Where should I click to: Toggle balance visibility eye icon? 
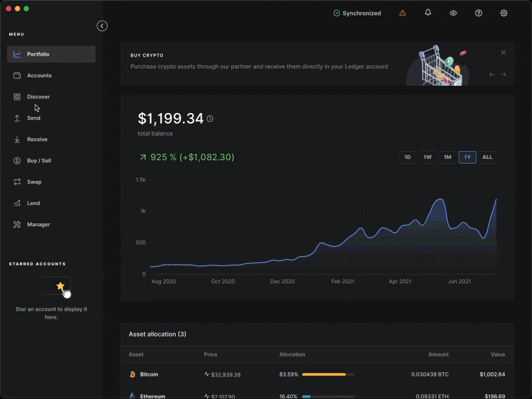tap(454, 13)
